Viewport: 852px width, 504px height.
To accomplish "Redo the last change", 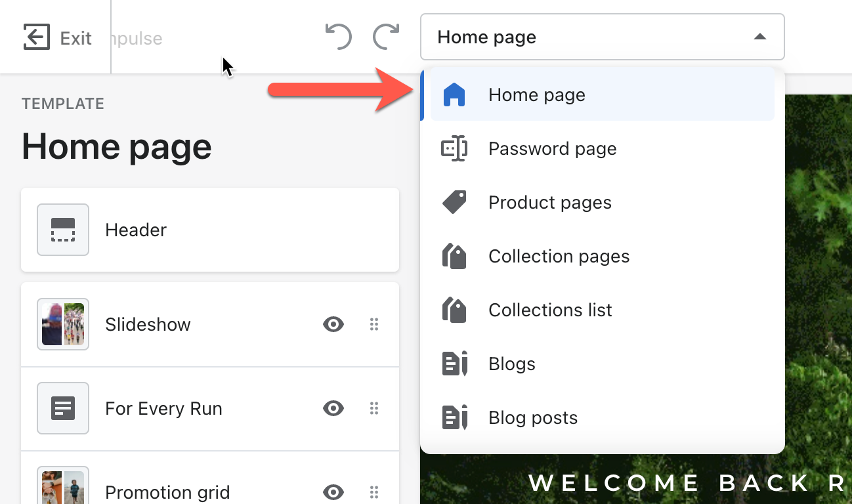I will click(x=386, y=37).
